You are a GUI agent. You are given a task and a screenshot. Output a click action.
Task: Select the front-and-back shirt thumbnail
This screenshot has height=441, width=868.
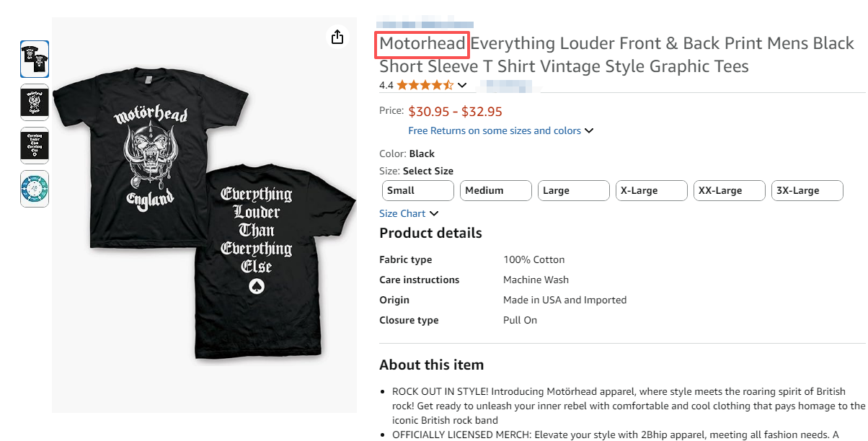(35, 59)
